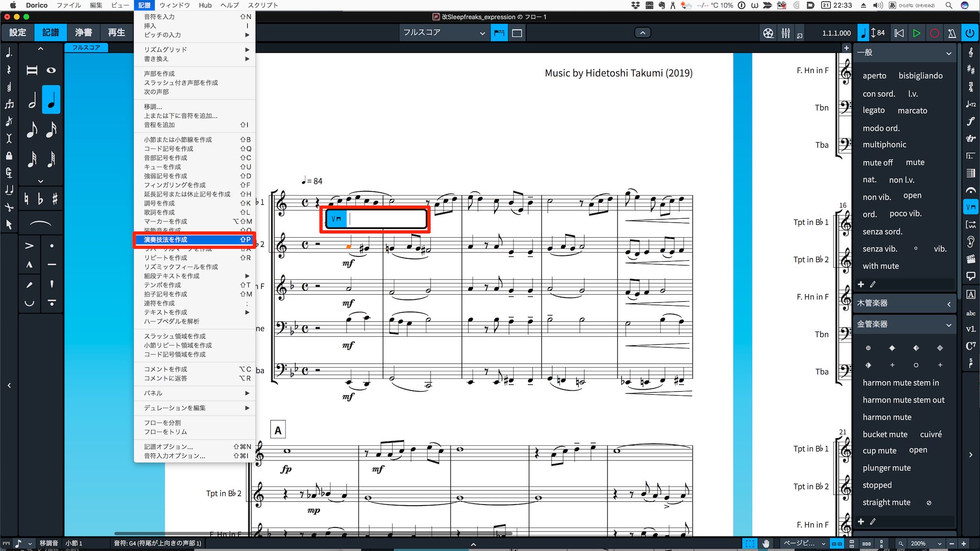Apply the staccato dot articulation
The width and height of the screenshot is (980, 551).
52,246
